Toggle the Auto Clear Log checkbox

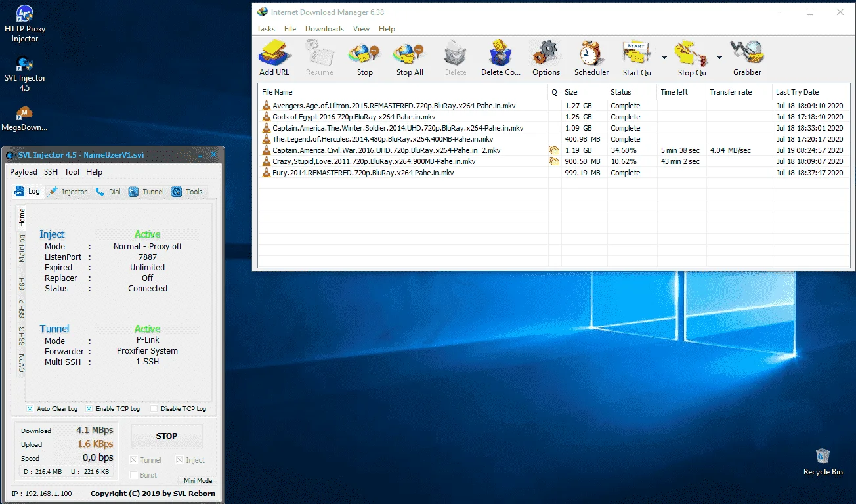[30, 409]
